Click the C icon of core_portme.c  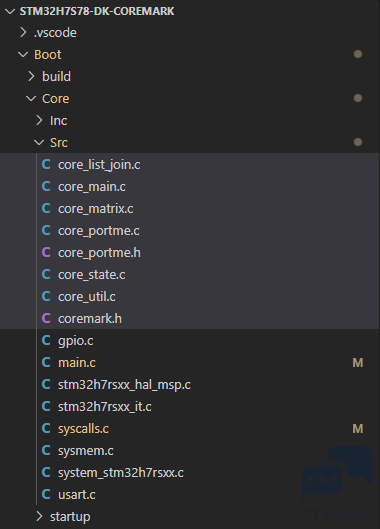pyautogui.click(x=46, y=230)
